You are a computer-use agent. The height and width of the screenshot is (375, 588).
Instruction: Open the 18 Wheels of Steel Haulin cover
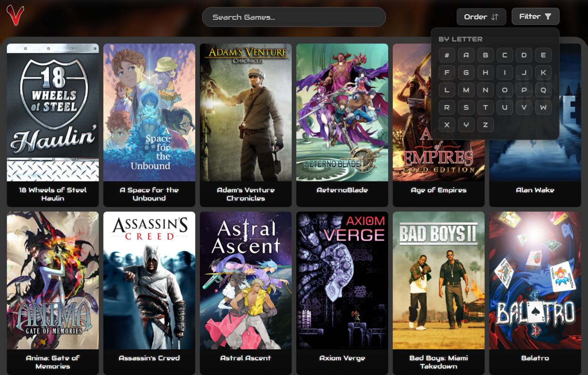click(x=53, y=112)
